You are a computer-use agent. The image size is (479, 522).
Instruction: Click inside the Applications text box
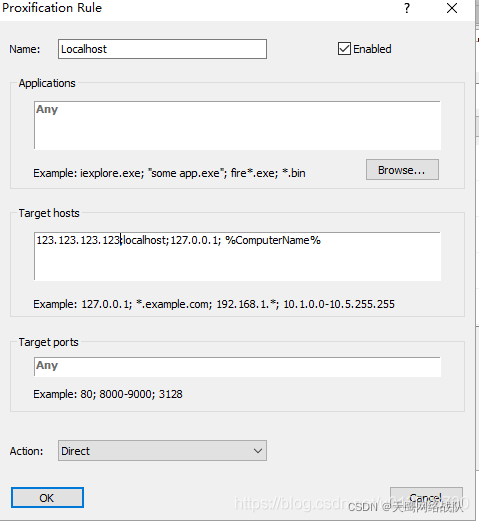pyautogui.click(x=237, y=125)
